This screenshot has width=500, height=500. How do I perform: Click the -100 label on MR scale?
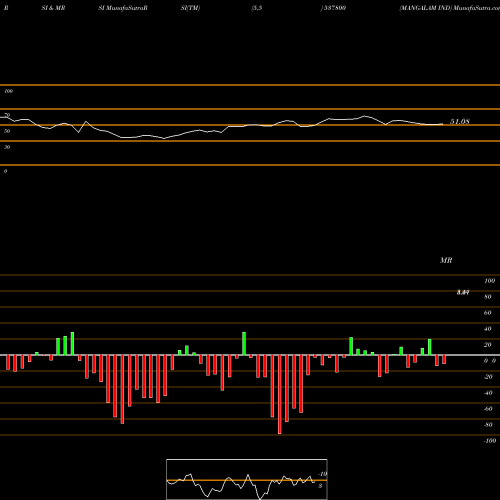pyautogui.click(x=489, y=441)
